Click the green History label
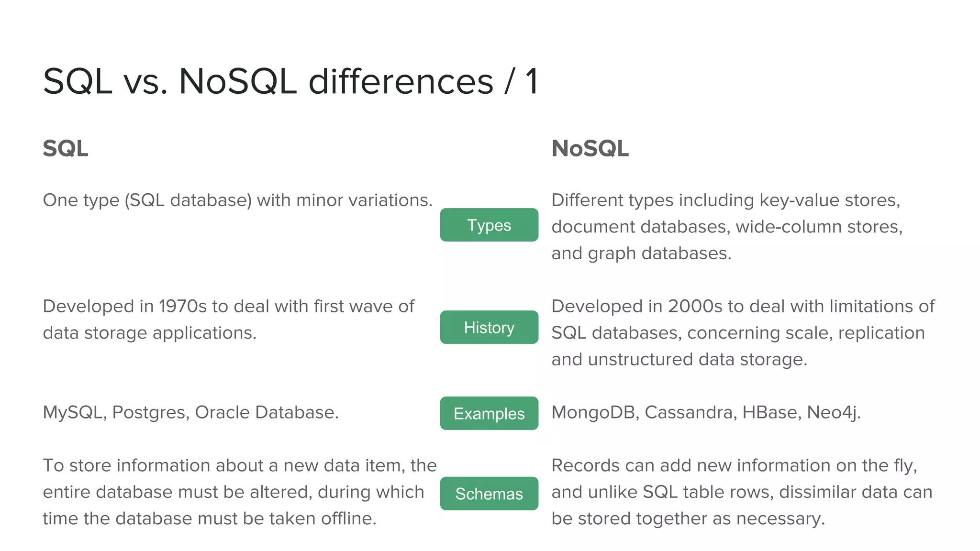Screen dimensions: 980x551 (x=489, y=327)
